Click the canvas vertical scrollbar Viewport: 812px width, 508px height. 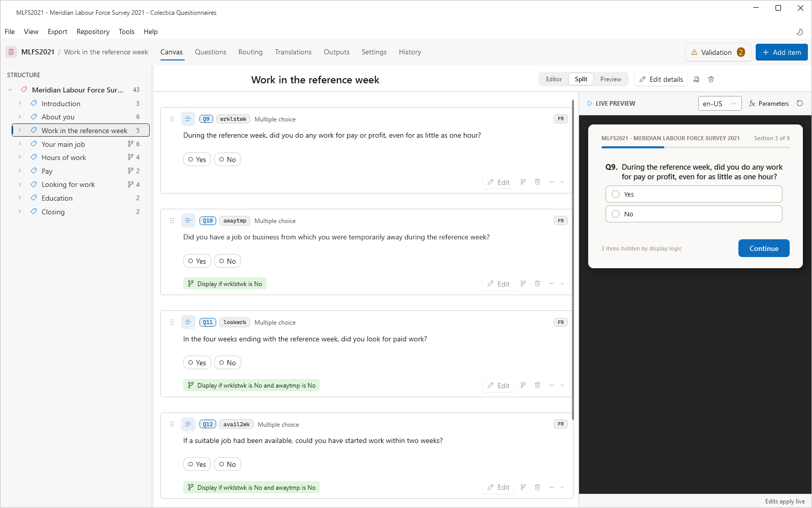tap(573, 259)
